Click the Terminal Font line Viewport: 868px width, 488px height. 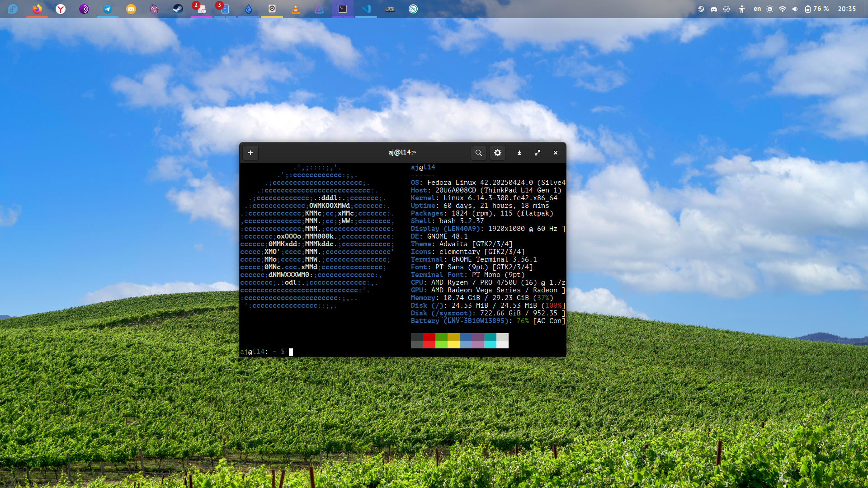coord(468,275)
